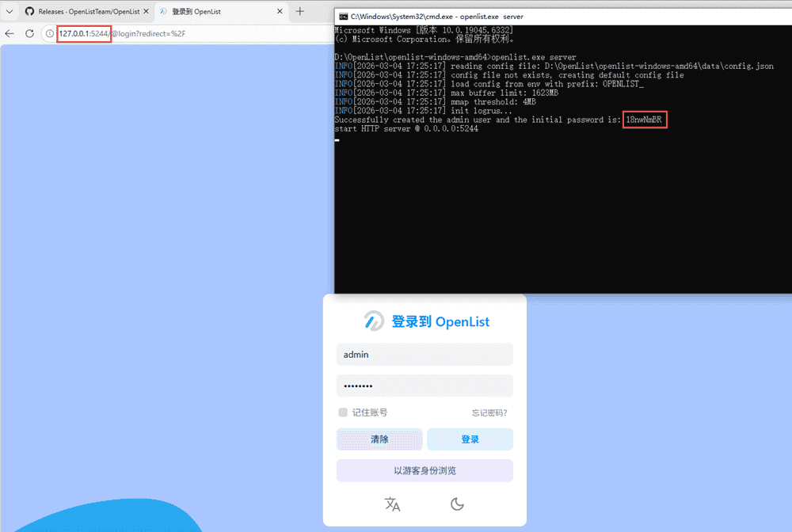Expand the browser tab list chevron
Image resolution: width=792 pixels, height=532 pixels.
point(10,12)
